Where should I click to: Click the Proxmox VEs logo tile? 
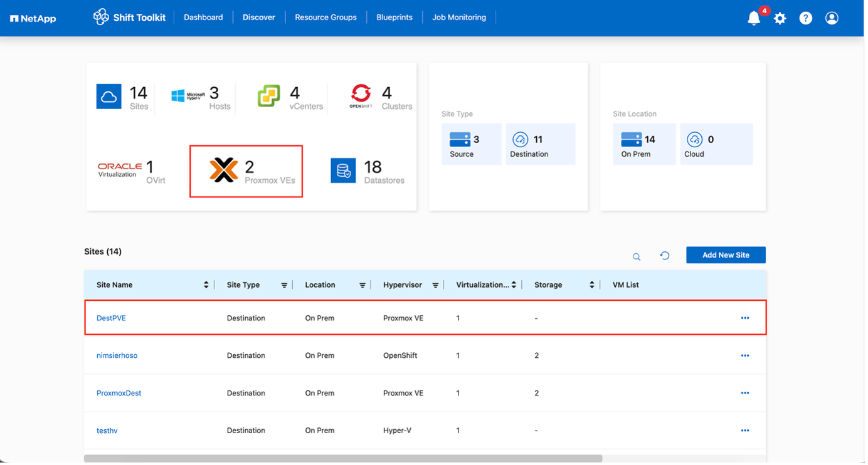click(x=224, y=170)
